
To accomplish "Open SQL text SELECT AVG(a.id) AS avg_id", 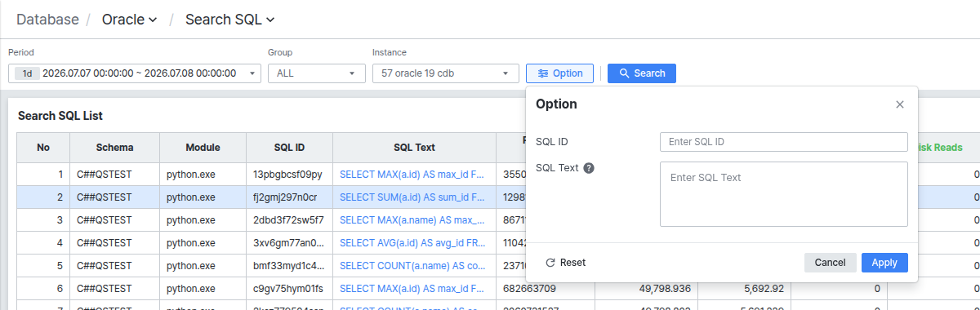I will pos(412,243).
